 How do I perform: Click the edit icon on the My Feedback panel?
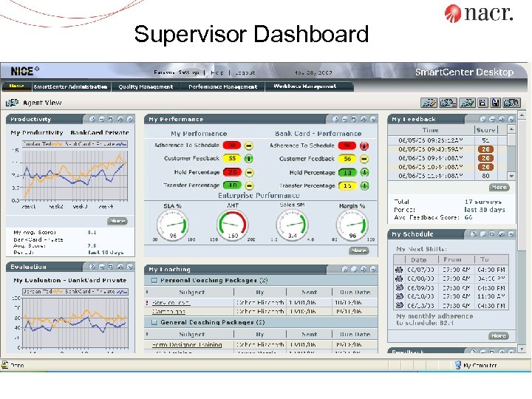[x=502, y=119]
